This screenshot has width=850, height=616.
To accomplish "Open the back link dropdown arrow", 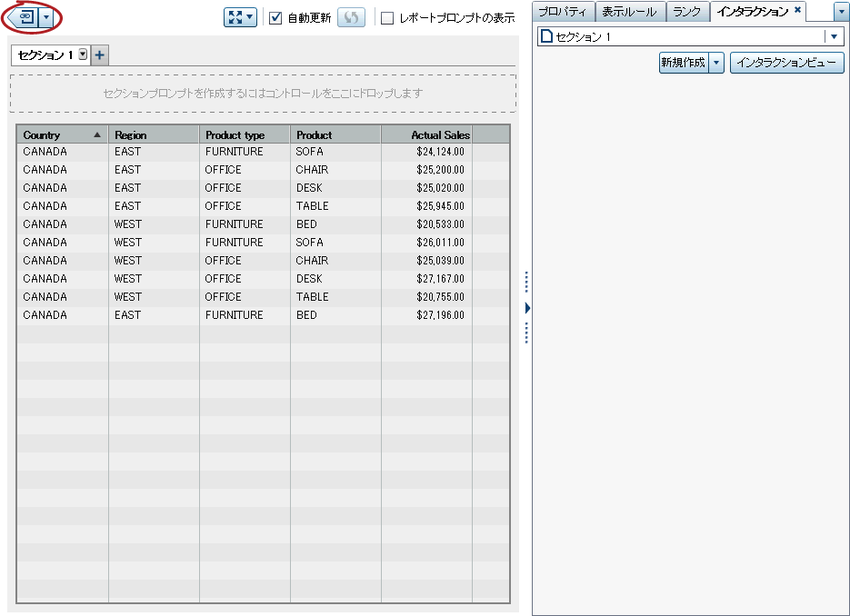I will pos(46,17).
